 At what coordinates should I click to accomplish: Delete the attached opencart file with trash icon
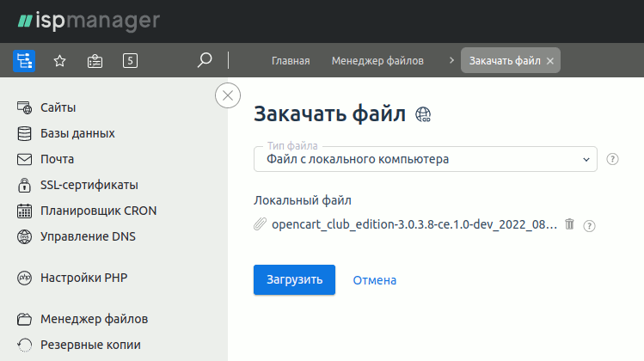click(569, 224)
